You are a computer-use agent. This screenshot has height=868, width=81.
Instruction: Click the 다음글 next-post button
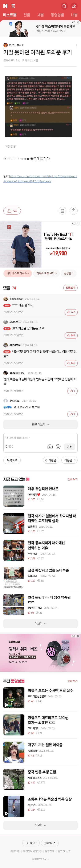69,460
